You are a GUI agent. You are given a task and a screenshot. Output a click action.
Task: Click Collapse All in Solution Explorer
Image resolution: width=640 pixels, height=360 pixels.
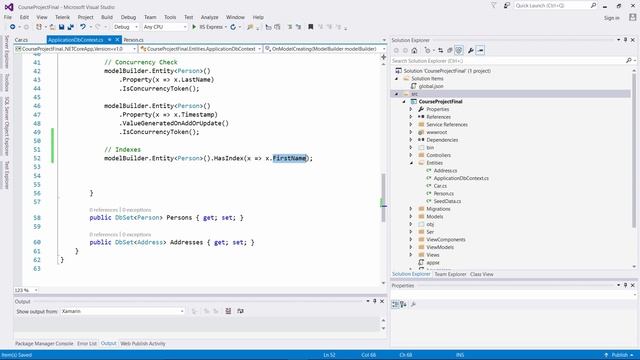[x=449, y=51]
